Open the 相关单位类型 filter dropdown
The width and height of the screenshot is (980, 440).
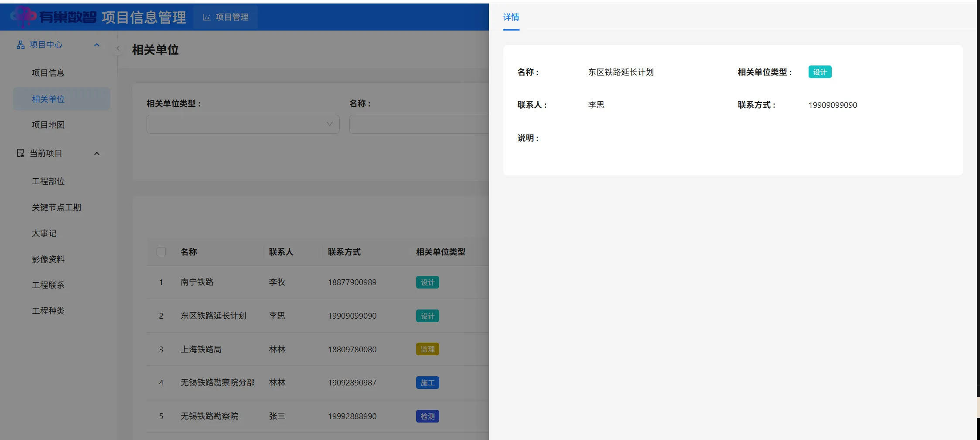[x=243, y=124]
